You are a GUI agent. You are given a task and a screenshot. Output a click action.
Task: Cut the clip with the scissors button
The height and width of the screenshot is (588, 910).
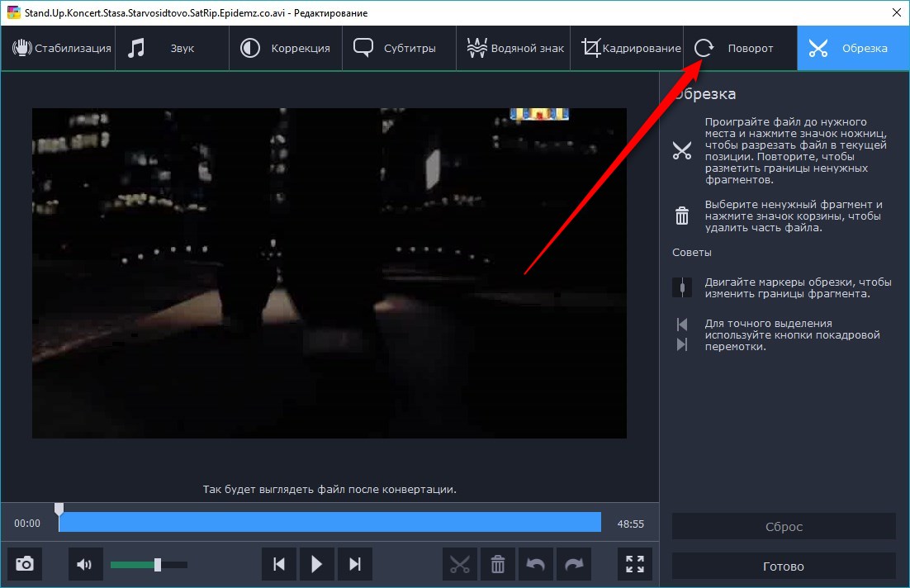pyautogui.click(x=460, y=565)
